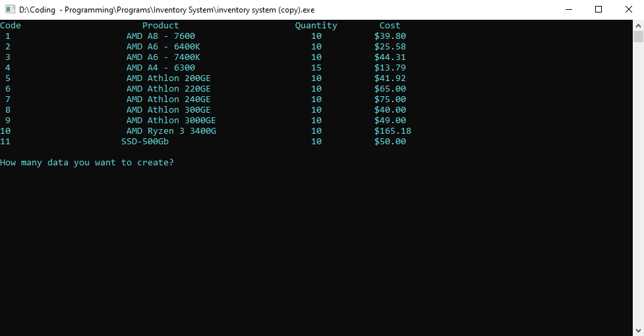
Task: Click the scrollbar up arrow
Action: [638, 25]
